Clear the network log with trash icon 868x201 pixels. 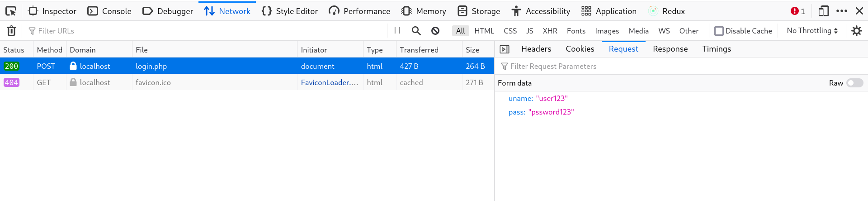click(x=11, y=31)
